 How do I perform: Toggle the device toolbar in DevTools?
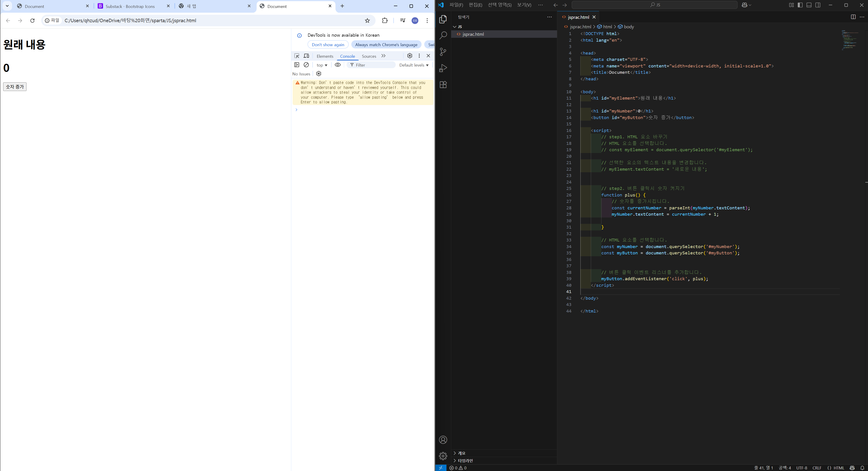pos(306,56)
